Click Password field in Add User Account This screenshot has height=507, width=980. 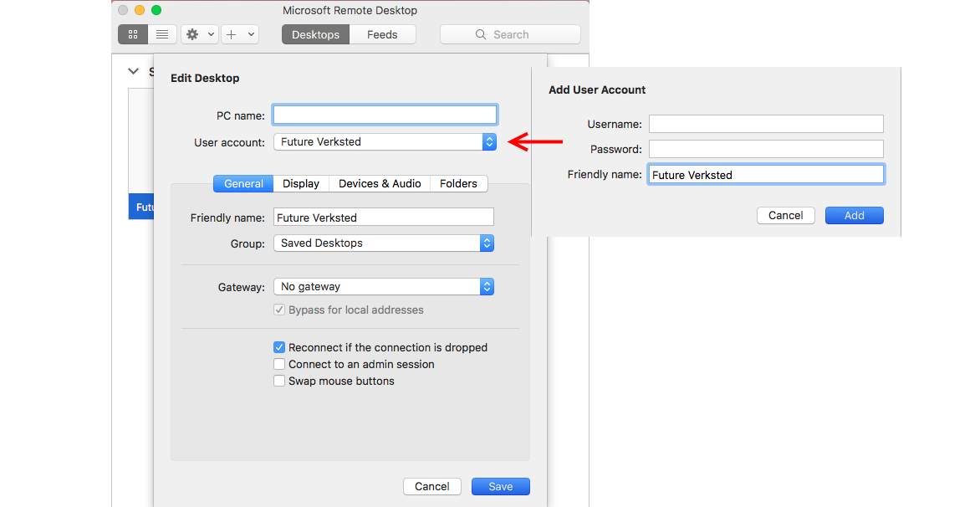tap(766, 149)
